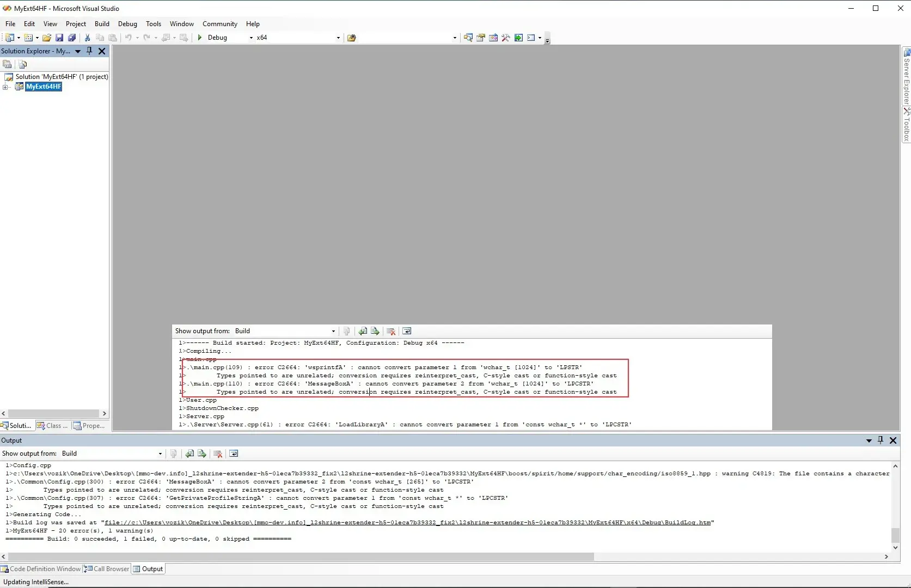The image size is (911, 588).
Task: Click the Other Windows toolbar icon
Action: click(x=531, y=38)
